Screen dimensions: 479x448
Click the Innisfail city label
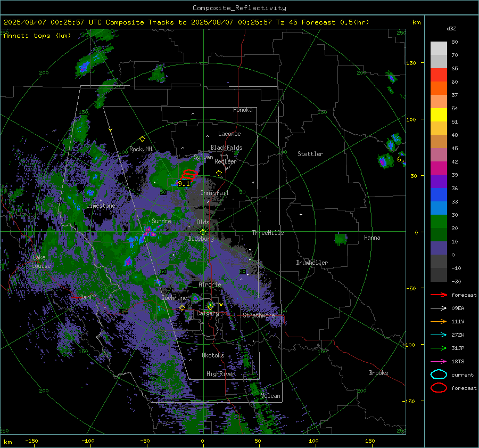pyautogui.click(x=214, y=193)
